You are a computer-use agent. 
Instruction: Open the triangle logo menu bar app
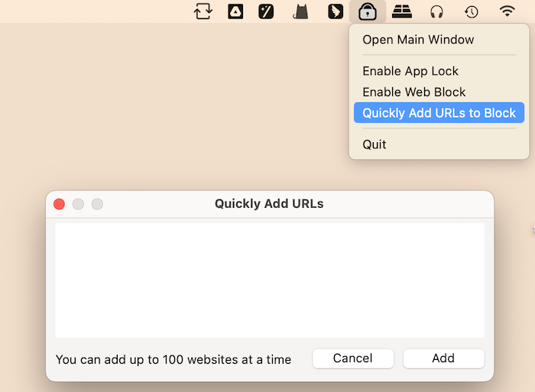[235, 11]
